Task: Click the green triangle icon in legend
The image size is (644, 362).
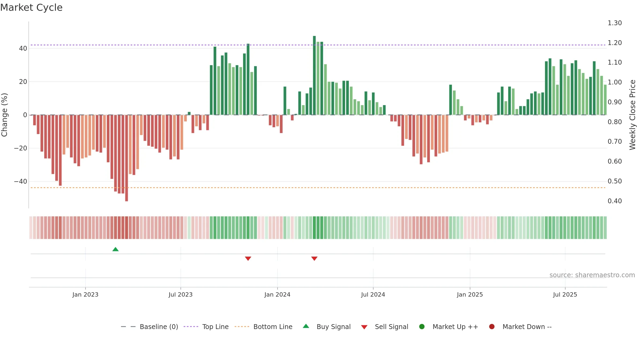Action: [306, 326]
